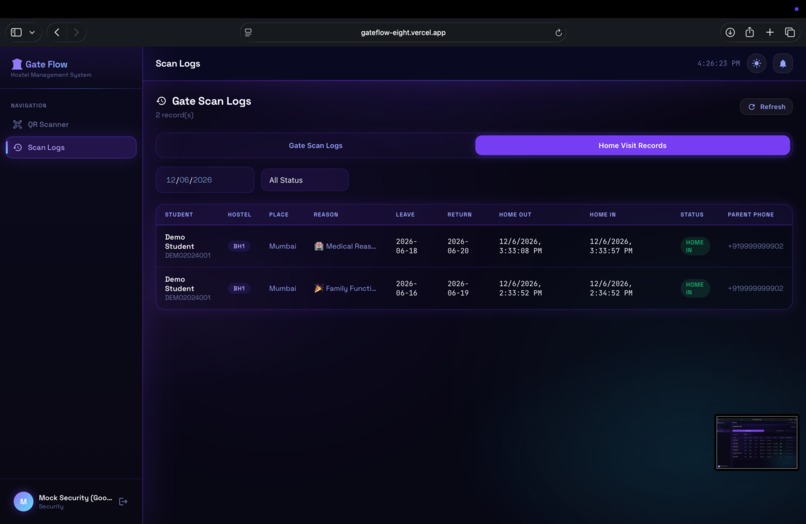
Task: Click the Medical Reas... reason cell
Action: tap(345, 246)
